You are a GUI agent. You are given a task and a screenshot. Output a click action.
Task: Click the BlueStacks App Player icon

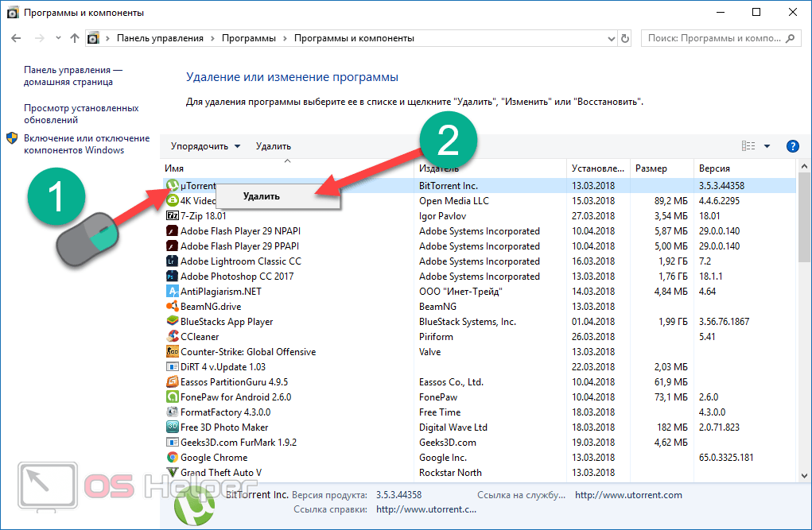[x=173, y=321]
